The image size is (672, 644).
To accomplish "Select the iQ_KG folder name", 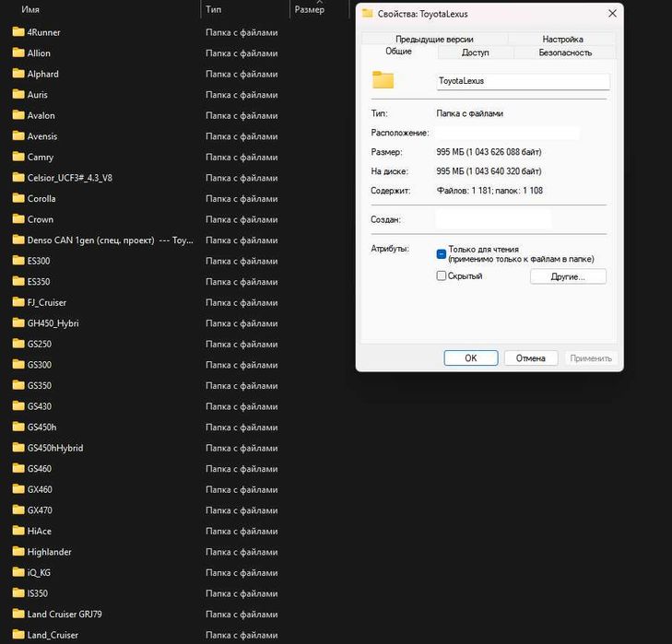I will 39,572.
